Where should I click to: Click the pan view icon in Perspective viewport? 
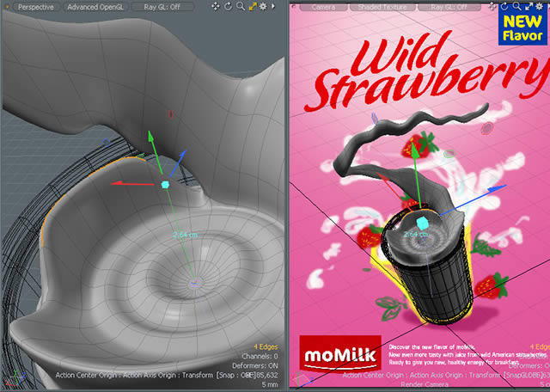pyautogui.click(x=216, y=6)
